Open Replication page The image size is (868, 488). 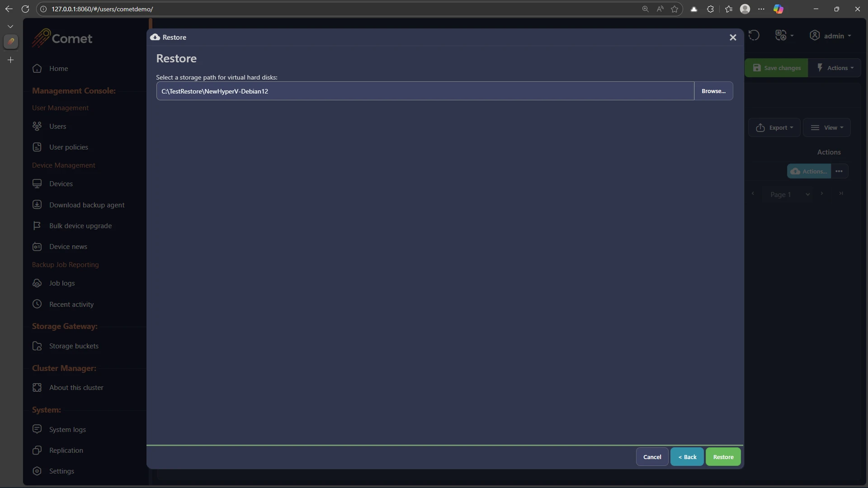(x=66, y=450)
